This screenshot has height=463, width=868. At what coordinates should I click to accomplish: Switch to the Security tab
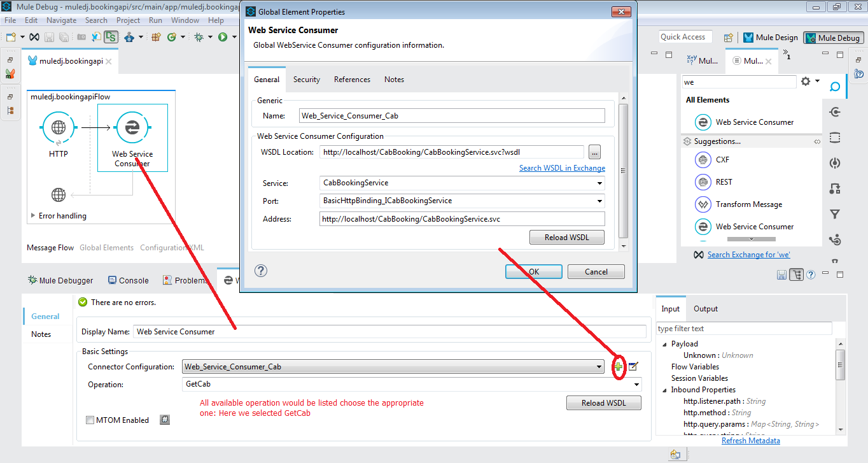click(x=306, y=79)
